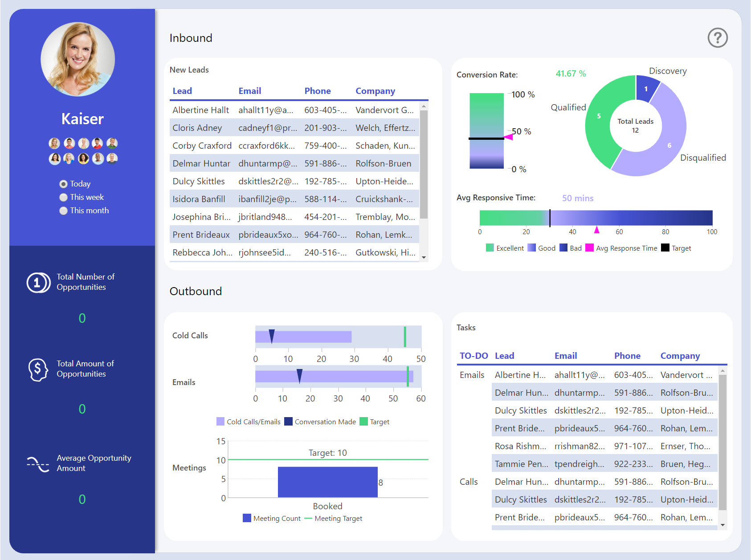Click the pink Avg Response Time triangle marker

(x=597, y=231)
